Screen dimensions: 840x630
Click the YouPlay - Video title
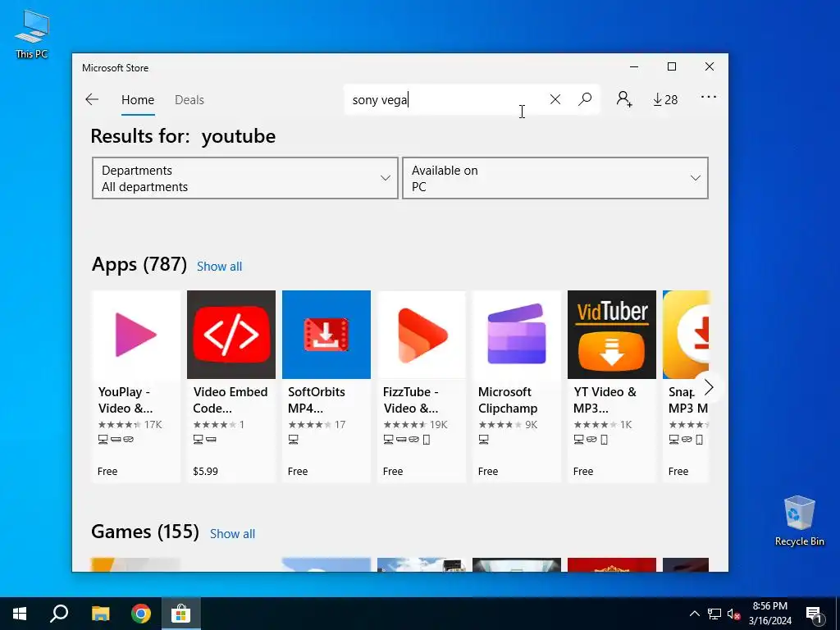pos(126,399)
